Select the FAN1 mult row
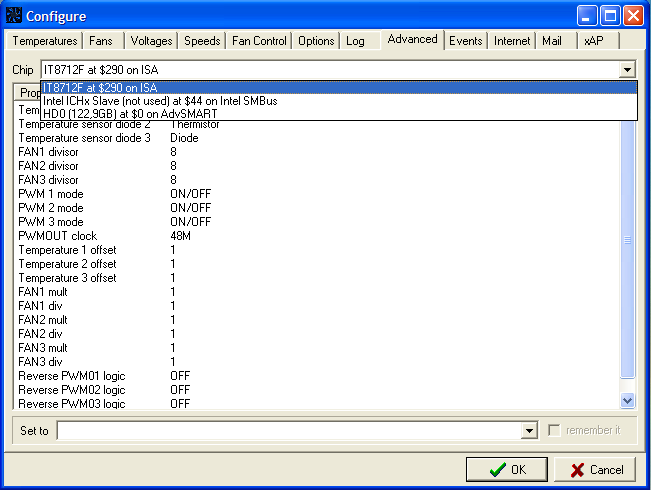651x490 pixels. pos(318,292)
